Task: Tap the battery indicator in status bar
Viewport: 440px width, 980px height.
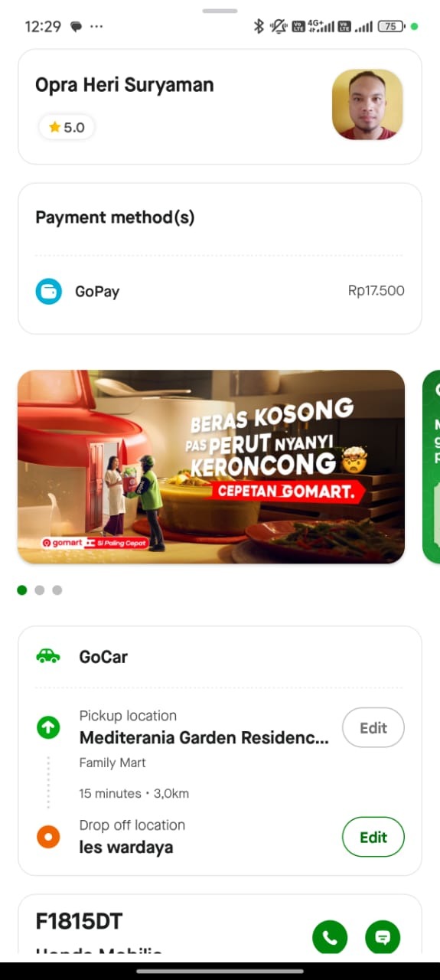Action: (391, 26)
